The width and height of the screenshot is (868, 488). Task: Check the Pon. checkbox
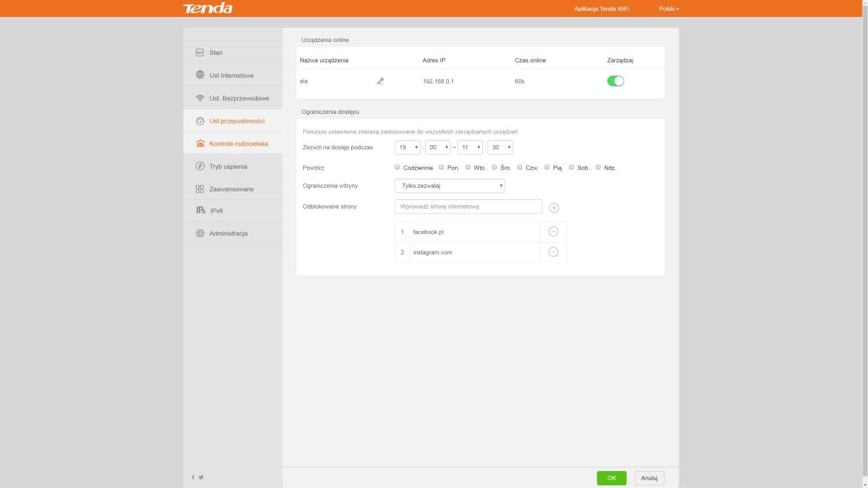pos(441,167)
